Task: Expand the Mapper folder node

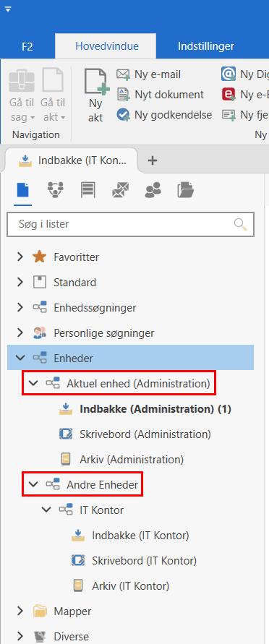Action: [x=20, y=611]
